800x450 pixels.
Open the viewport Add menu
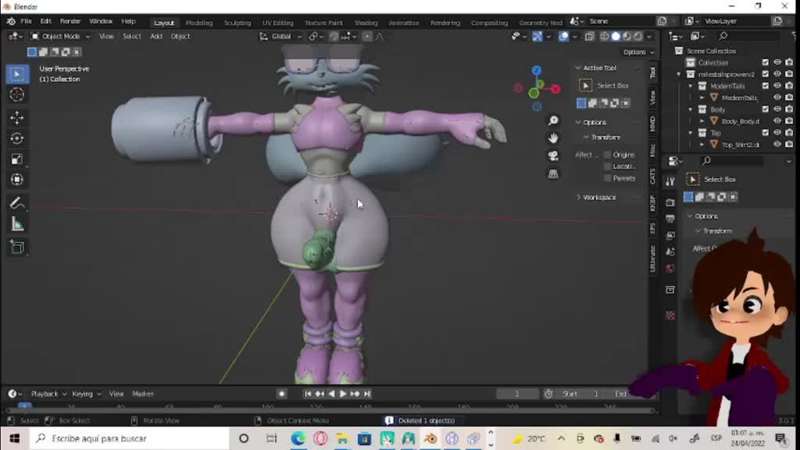click(156, 36)
